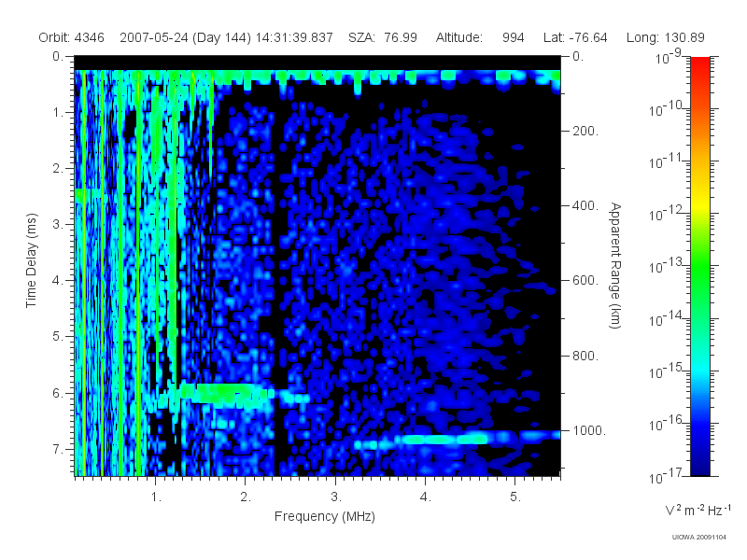This screenshot has height=560, width=747.
Task: Click the 1. time delay tick label
Action: (x=57, y=113)
